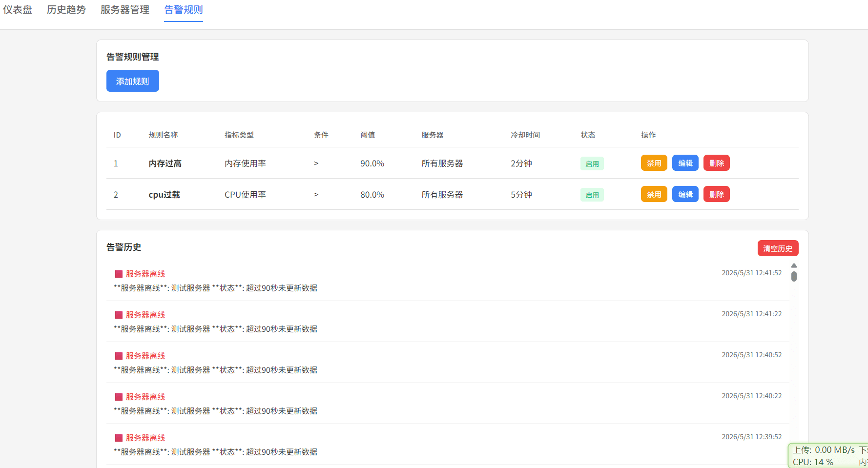Click 所有服务器 in the cpu过载 row

pyautogui.click(x=442, y=195)
